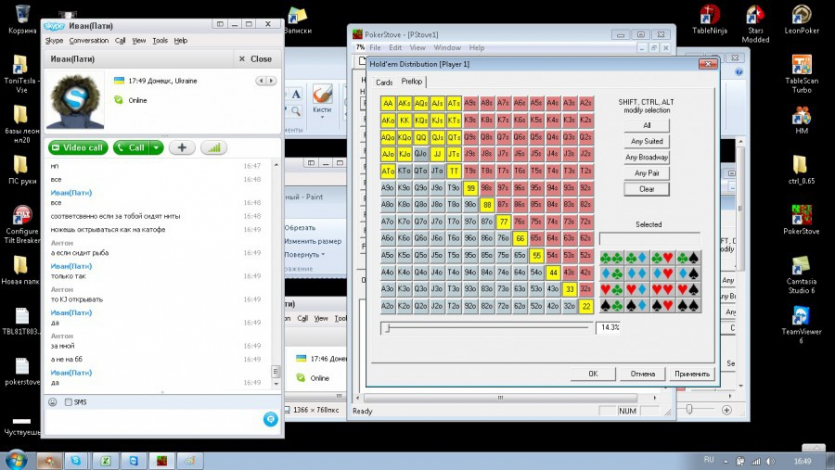Click the Skype icon in the taskbar
The height and width of the screenshot is (470, 835).
click(x=76, y=460)
